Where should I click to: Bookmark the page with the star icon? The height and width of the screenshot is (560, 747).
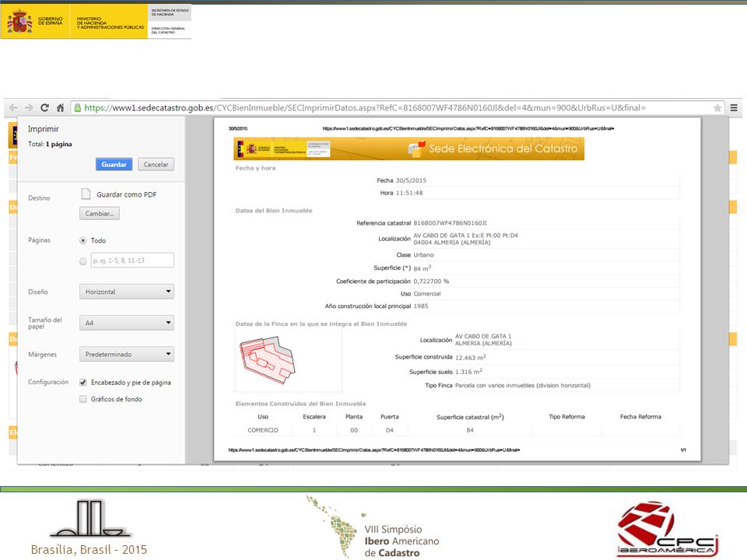(717, 108)
